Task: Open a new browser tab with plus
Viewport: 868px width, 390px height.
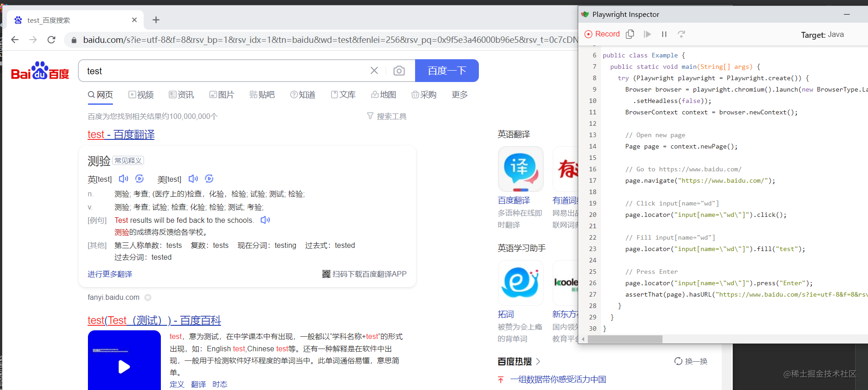Action: tap(156, 20)
